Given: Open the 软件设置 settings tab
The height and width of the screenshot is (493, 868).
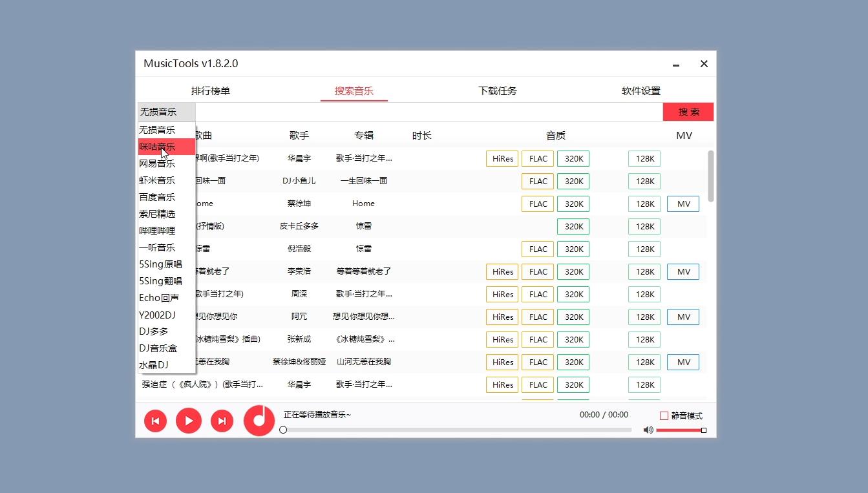Looking at the screenshot, I should [641, 90].
